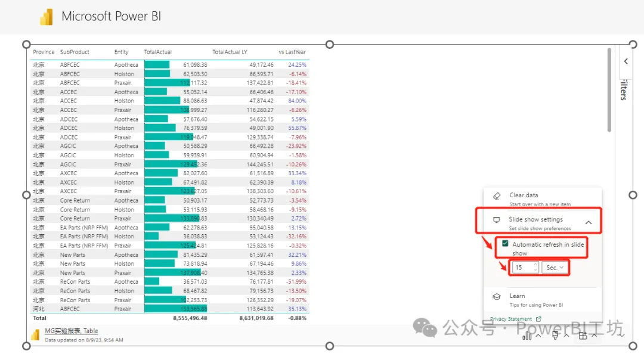This screenshot has width=644, height=354.
Task: Click the 144,245.51 last year value
Action: point(260,164)
